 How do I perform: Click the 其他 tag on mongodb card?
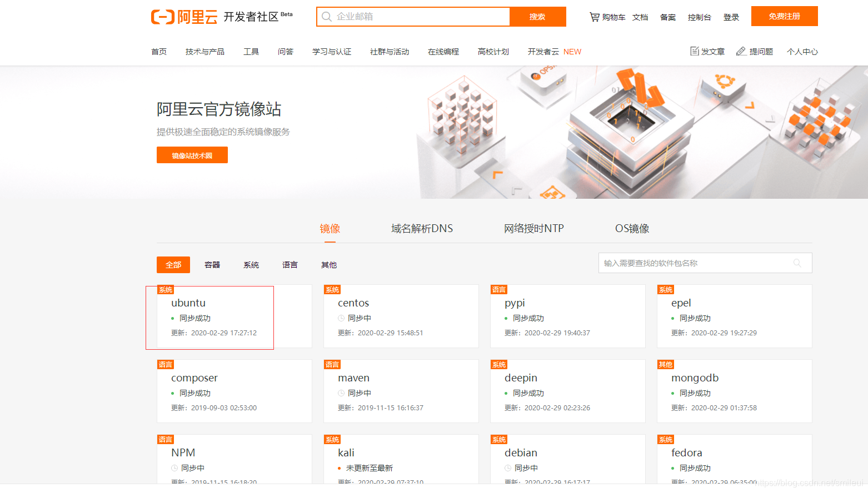tap(666, 364)
